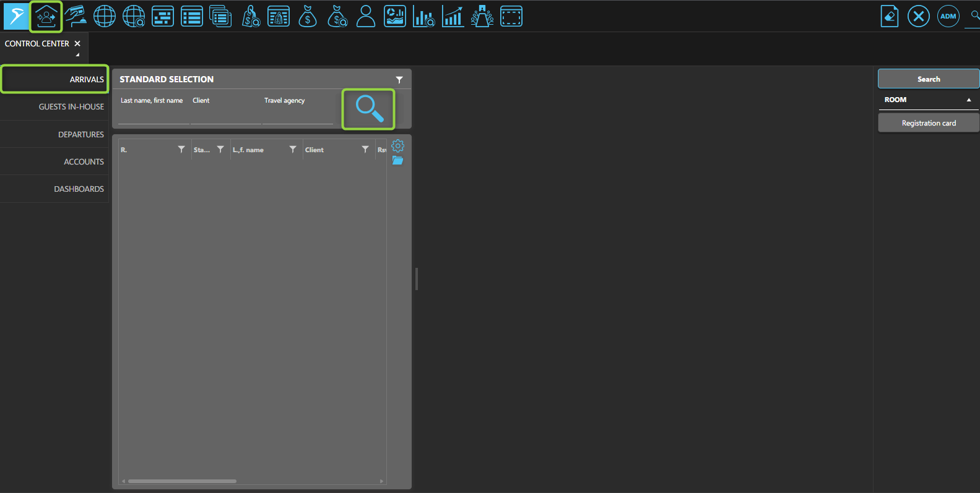980x493 pixels.
Task: Click the credit card reception bell icon
Action: 76,17
